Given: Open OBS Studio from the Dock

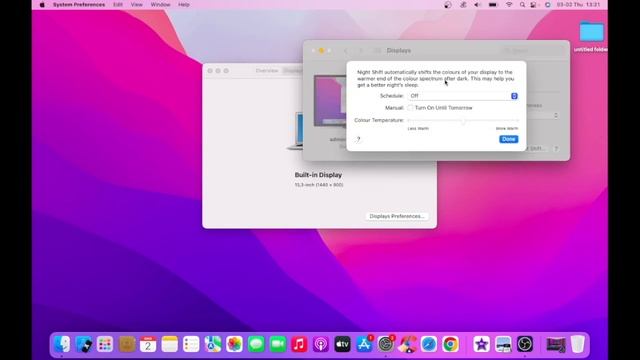Looking at the screenshot, I should (524, 344).
